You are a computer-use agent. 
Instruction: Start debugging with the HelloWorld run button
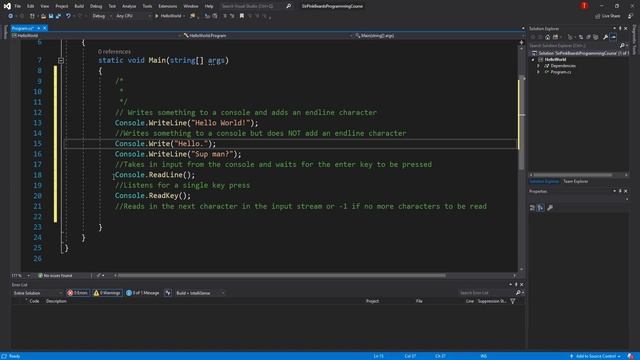point(168,16)
